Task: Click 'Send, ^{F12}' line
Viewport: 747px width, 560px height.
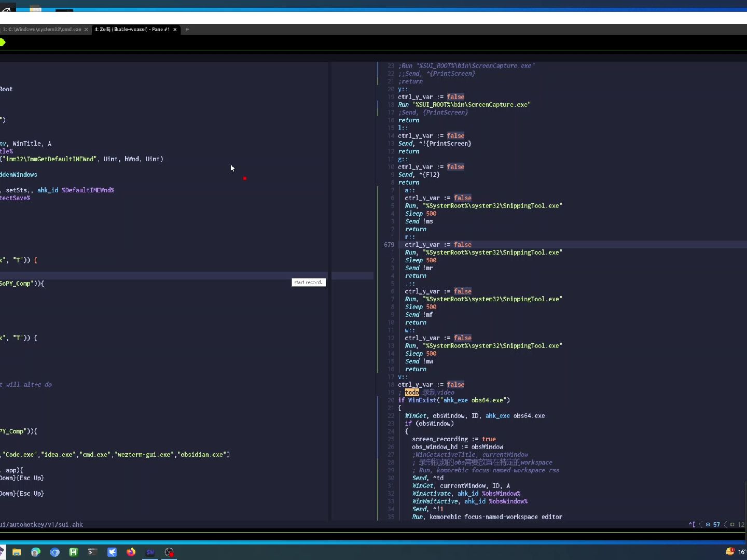Action: pos(419,175)
